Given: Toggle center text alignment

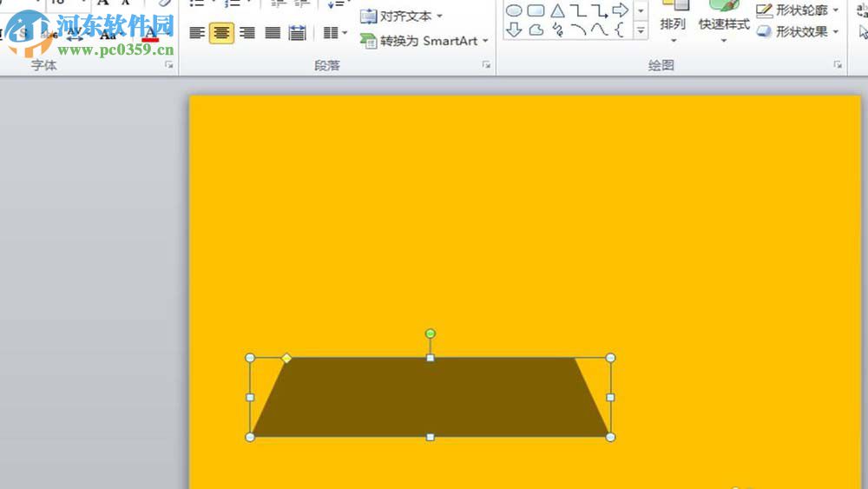Looking at the screenshot, I should [x=221, y=33].
